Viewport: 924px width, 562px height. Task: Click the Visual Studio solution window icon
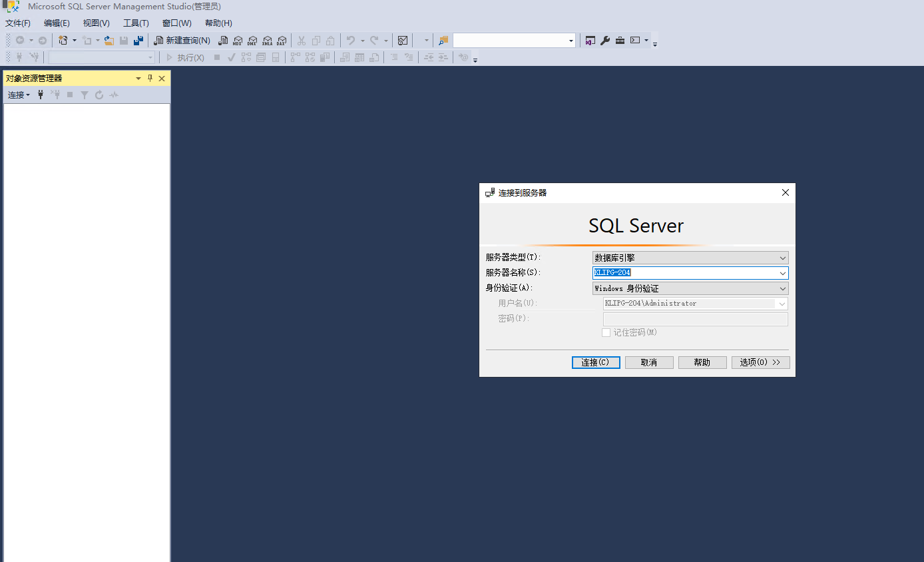tap(590, 41)
